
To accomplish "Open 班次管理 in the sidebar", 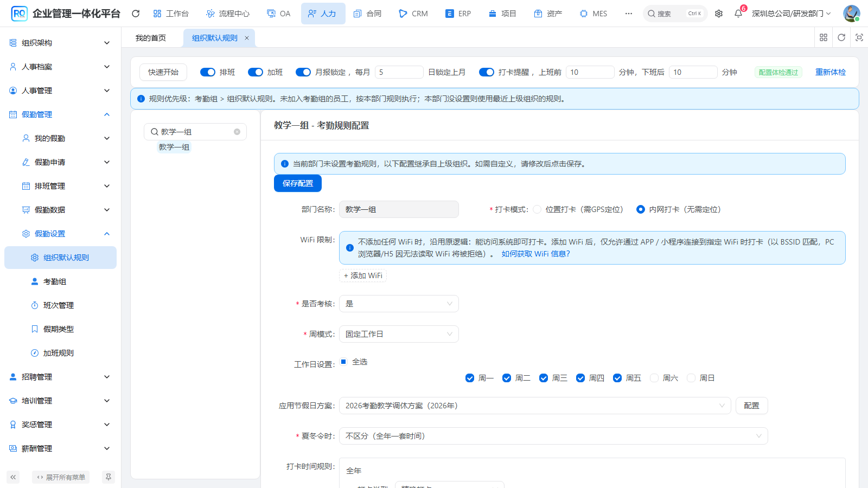I will pyautogui.click(x=61, y=305).
